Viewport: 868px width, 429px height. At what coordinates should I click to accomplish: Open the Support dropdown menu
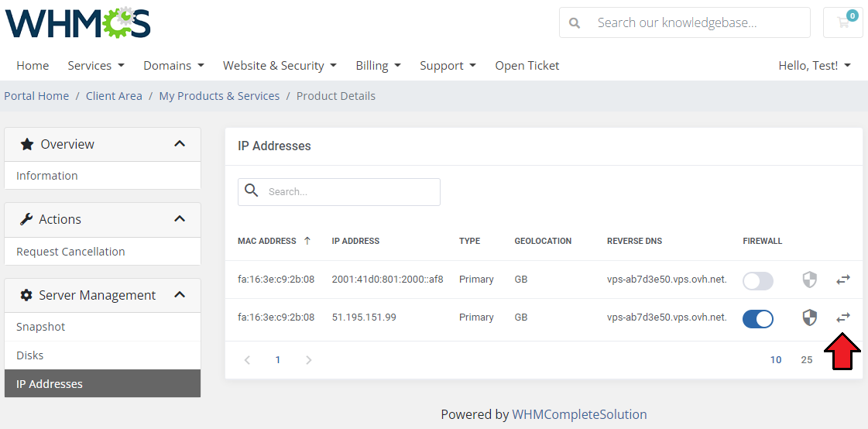tap(448, 65)
